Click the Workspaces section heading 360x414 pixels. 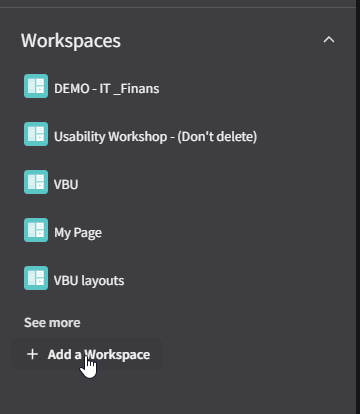click(71, 41)
